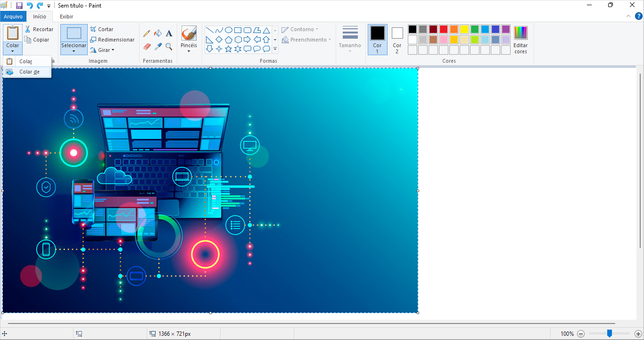Choose the Left arrow shape
The width and height of the screenshot is (644, 340).
point(256,39)
